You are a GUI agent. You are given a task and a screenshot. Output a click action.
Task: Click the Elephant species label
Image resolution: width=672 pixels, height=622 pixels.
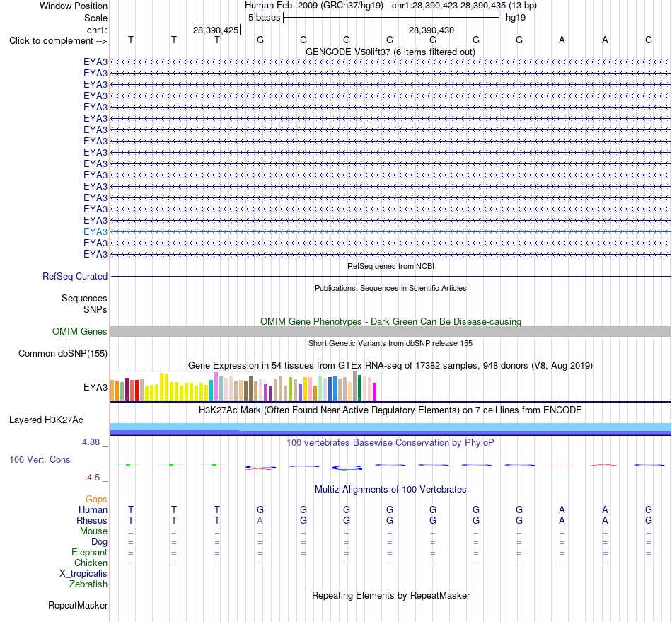[90, 553]
